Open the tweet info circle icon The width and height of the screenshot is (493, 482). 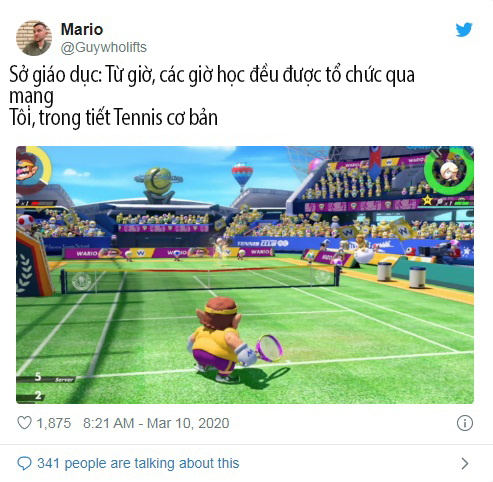point(465,423)
